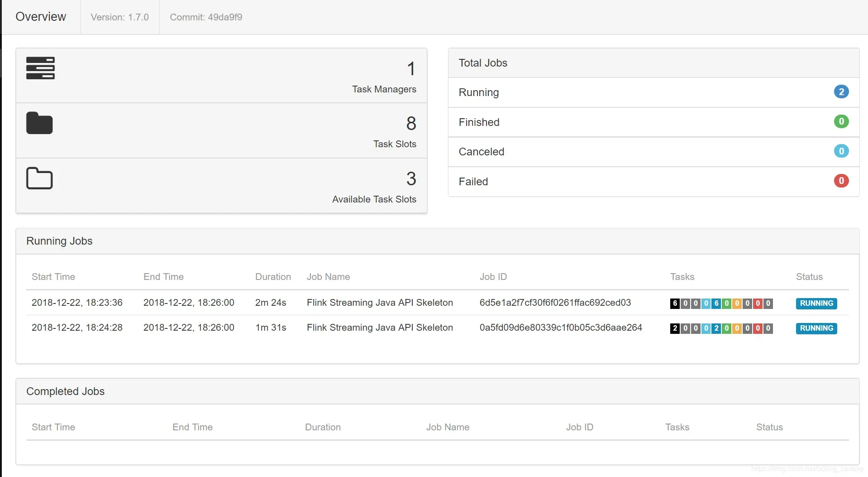
Task: Click the filled folder Task Slots icon
Action: pyautogui.click(x=39, y=123)
